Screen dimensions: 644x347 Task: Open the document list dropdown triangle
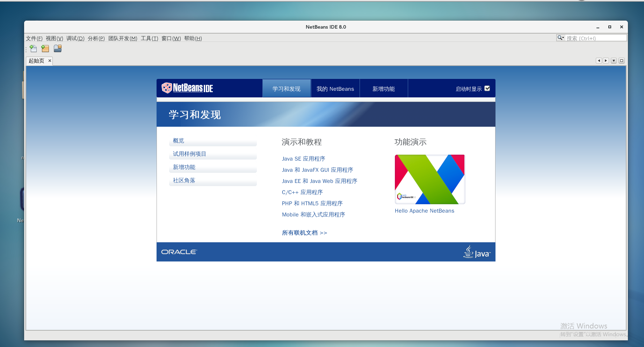[614, 60]
